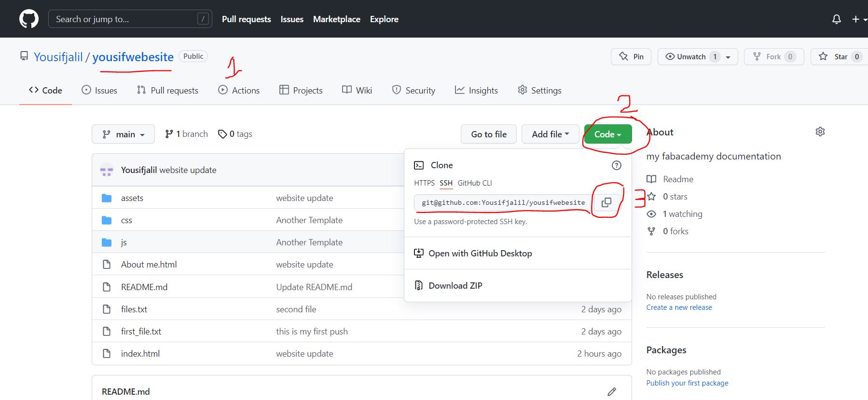Image resolution: width=868 pixels, height=400 pixels.
Task: Open the Yousifjalil owner profile link
Action: coord(58,57)
